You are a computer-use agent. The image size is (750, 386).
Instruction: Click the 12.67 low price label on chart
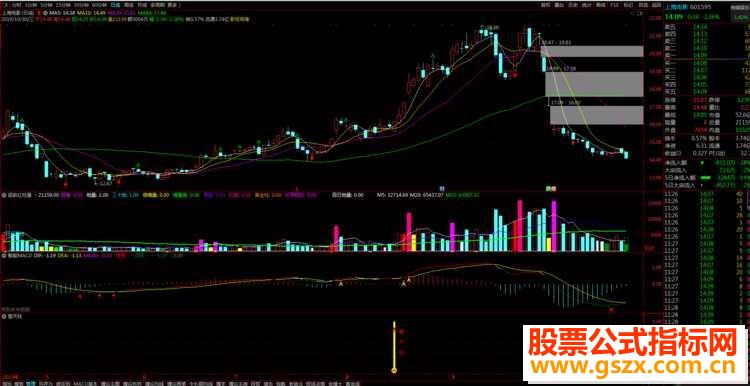106,183
